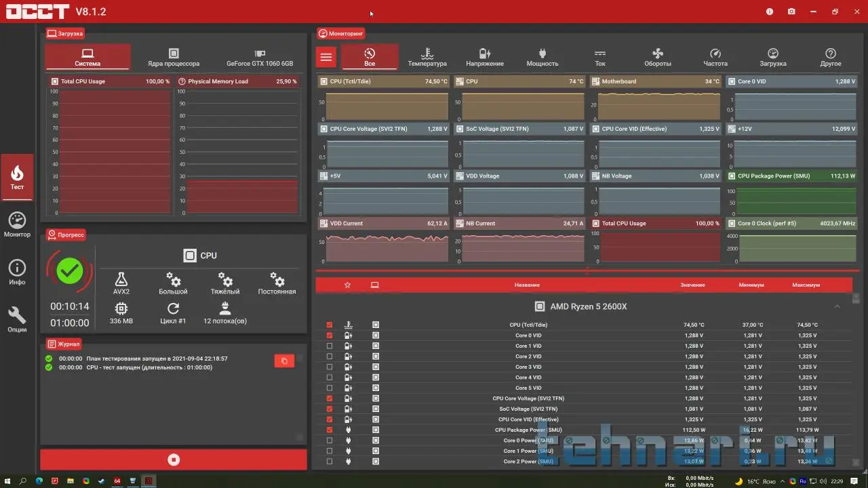Open the CPU (Tctl/Tdie) temperature graph
Screen dimensions: 868x488
[x=383, y=98]
